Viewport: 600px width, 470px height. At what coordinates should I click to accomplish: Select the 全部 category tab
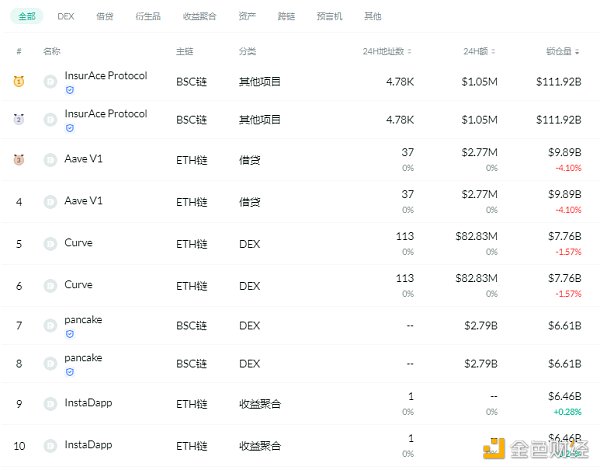point(27,16)
